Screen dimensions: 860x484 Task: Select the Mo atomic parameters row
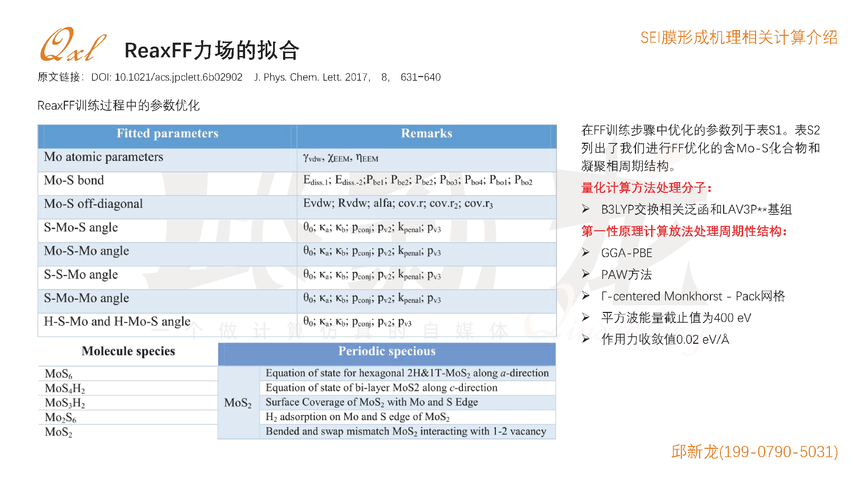(x=103, y=157)
